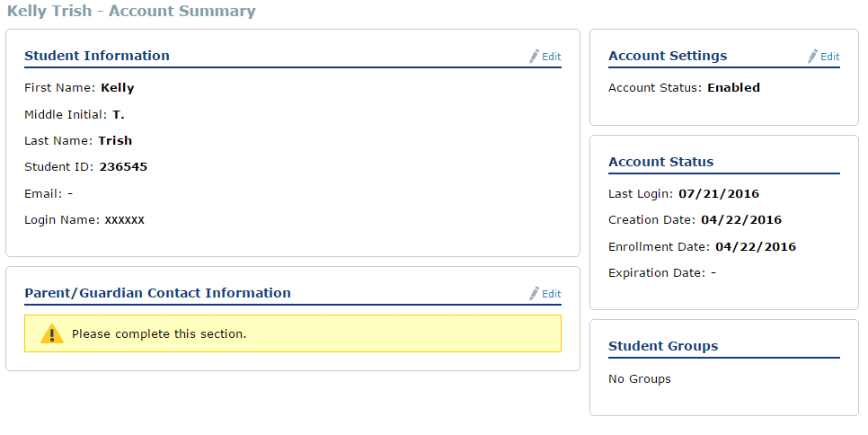Click the Enrollment Date value
This screenshot has width=868, height=435.
[755, 247]
